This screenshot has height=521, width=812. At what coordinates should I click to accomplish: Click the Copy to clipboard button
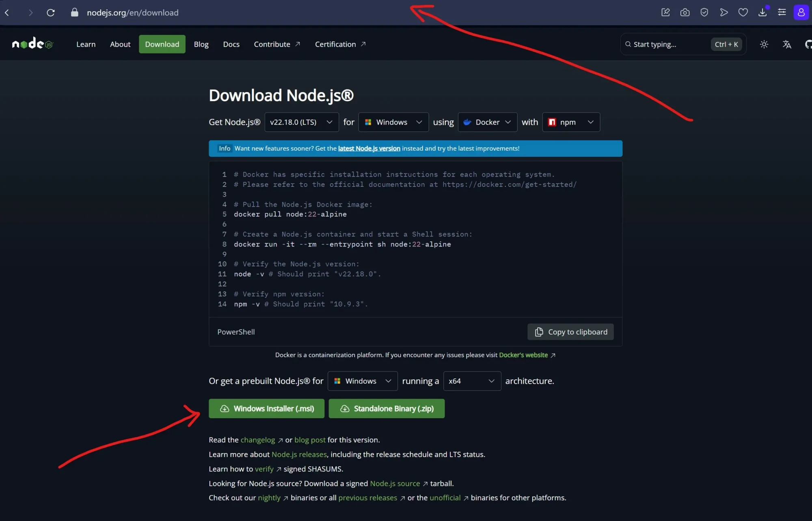point(570,332)
